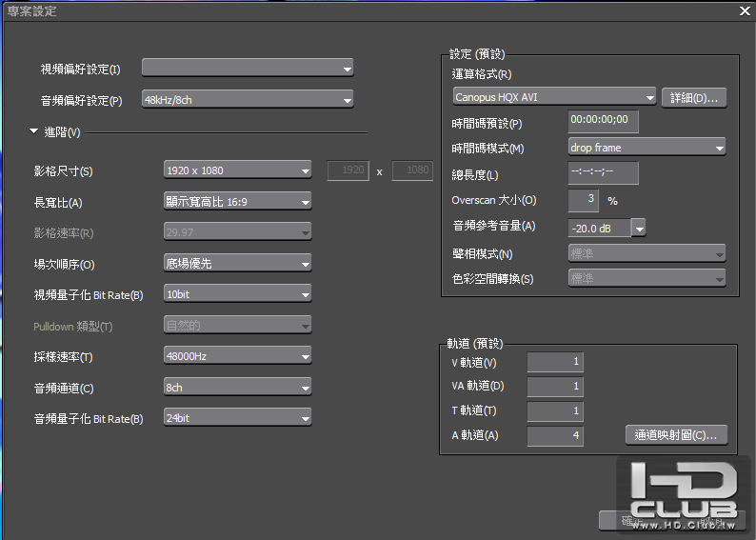Close the 專案設定 dialog

pos(745,10)
